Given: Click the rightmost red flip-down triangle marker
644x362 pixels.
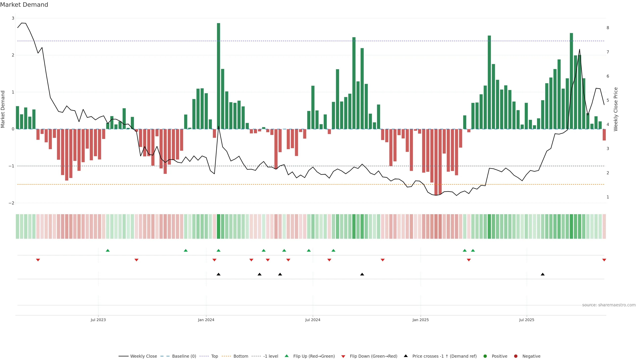Looking at the screenshot, I should point(604,260).
